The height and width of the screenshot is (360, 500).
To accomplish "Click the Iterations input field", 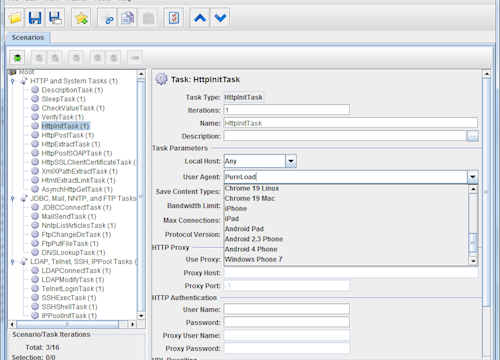I will [287, 110].
